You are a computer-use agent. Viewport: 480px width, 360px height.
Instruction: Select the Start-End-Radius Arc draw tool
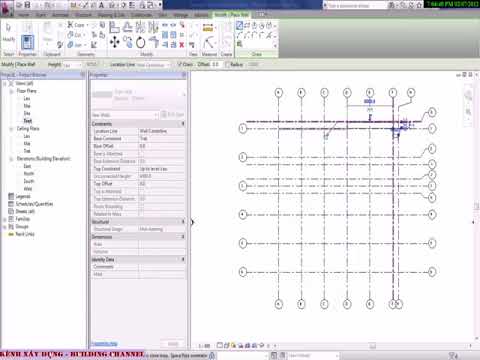coord(239,35)
